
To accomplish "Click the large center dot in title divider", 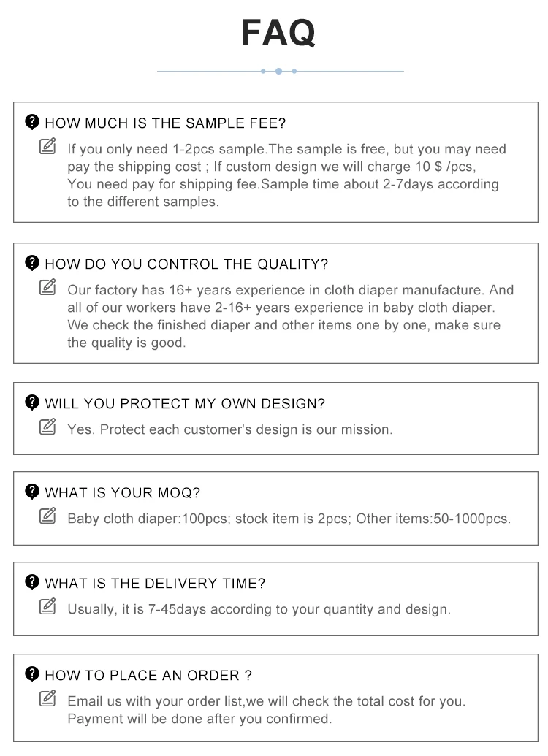I will [x=278, y=71].
